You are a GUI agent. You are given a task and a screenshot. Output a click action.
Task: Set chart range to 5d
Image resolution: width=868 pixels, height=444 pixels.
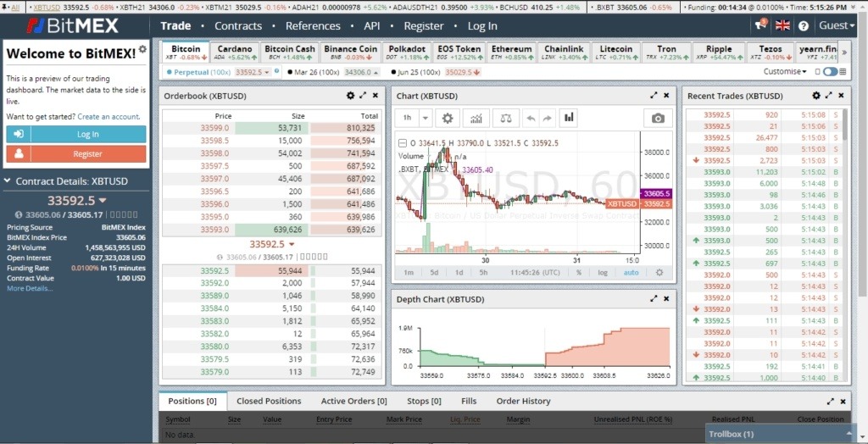pos(434,272)
